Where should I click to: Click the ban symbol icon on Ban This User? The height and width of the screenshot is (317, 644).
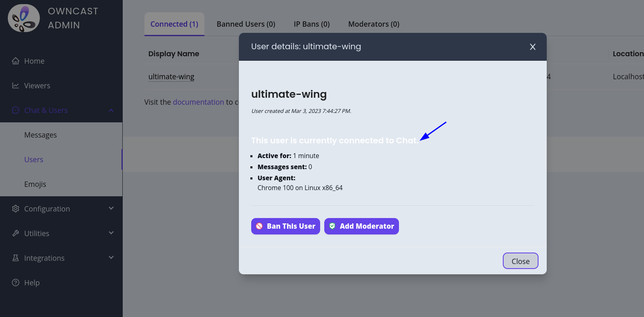[259, 226]
